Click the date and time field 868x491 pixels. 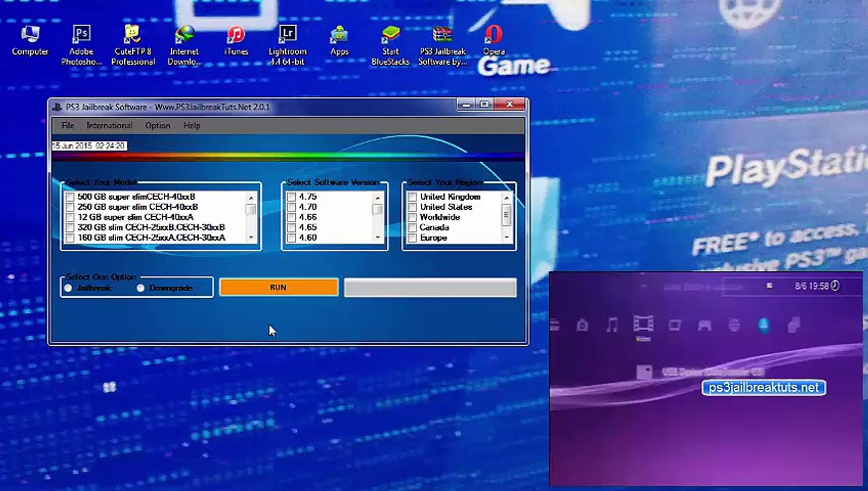pyautogui.click(x=90, y=146)
